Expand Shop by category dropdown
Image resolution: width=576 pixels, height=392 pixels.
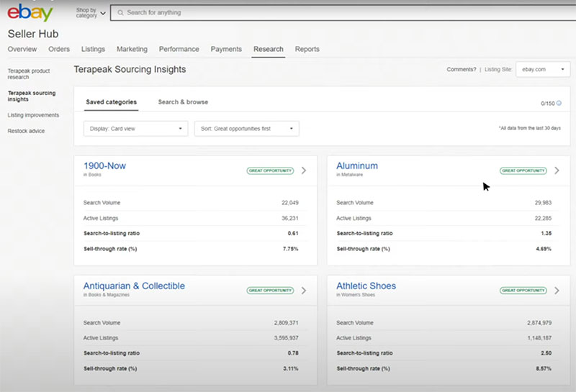click(91, 13)
